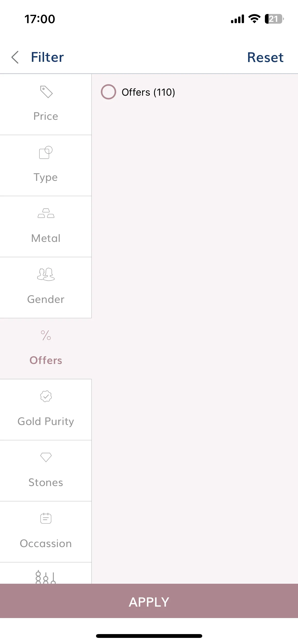
Task: Tap the Occassion calendar icon
Action: point(46,518)
